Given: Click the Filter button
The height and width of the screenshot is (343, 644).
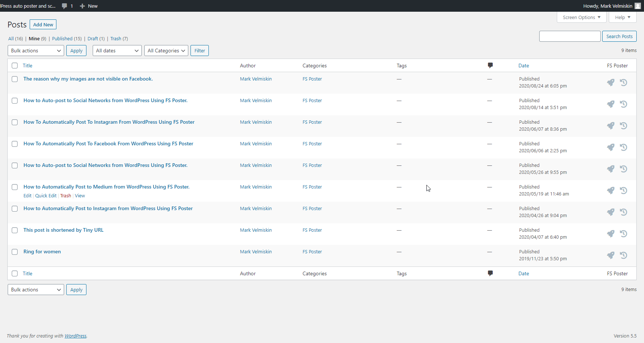Looking at the screenshot, I should coord(200,51).
